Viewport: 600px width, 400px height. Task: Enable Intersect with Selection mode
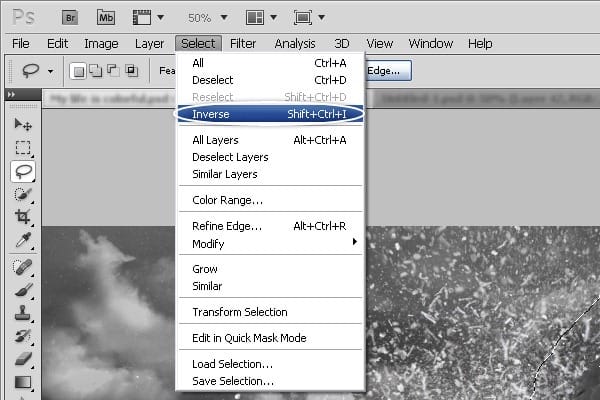[131, 71]
